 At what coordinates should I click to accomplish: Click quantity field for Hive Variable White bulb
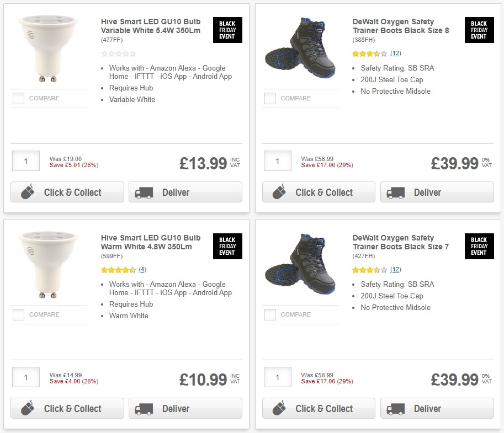[x=26, y=162]
